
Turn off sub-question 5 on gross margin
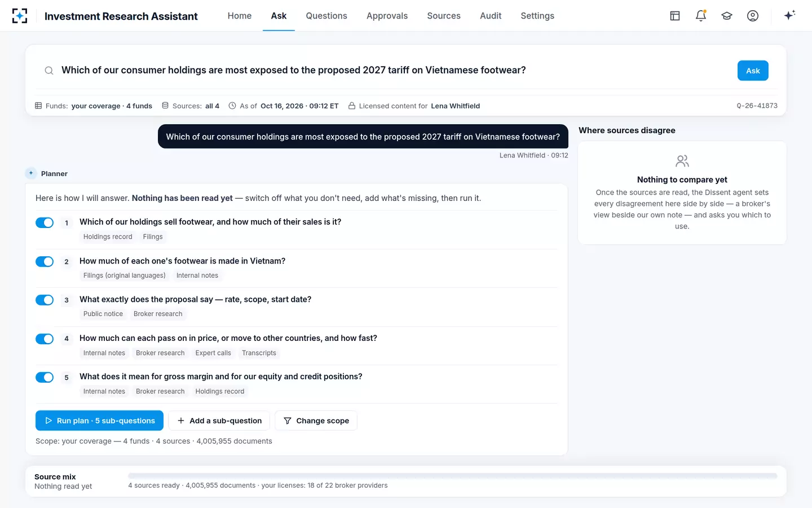tap(45, 377)
